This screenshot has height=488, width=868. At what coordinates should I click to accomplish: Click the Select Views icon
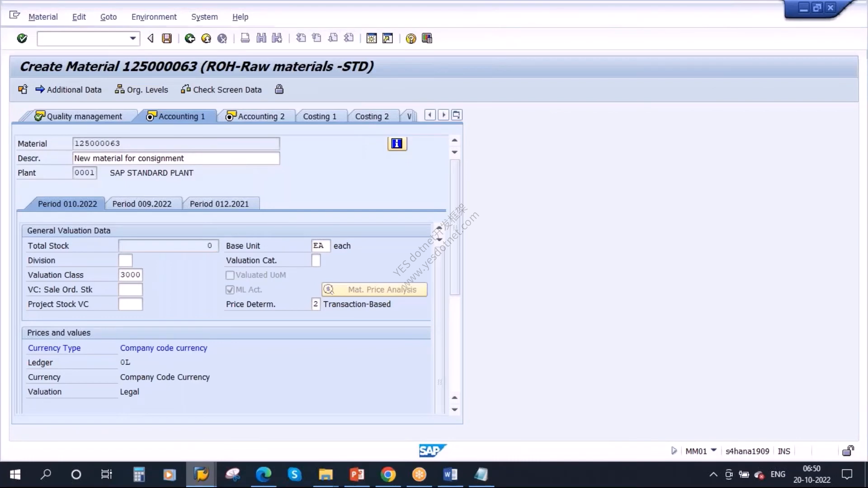23,89
